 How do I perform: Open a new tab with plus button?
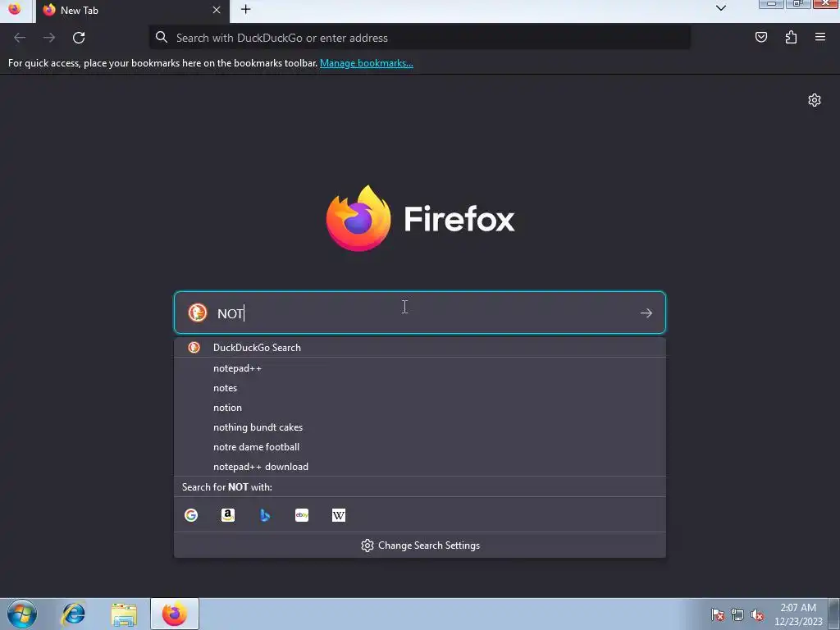coord(245,9)
